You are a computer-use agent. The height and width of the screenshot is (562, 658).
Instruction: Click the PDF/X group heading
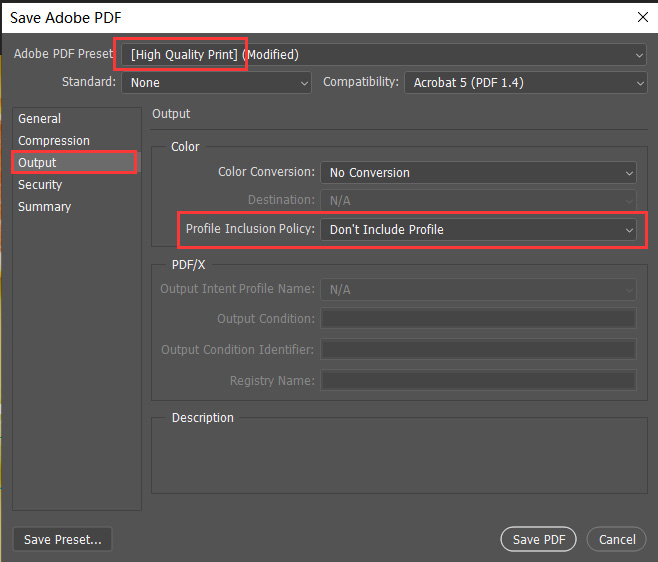[188, 265]
